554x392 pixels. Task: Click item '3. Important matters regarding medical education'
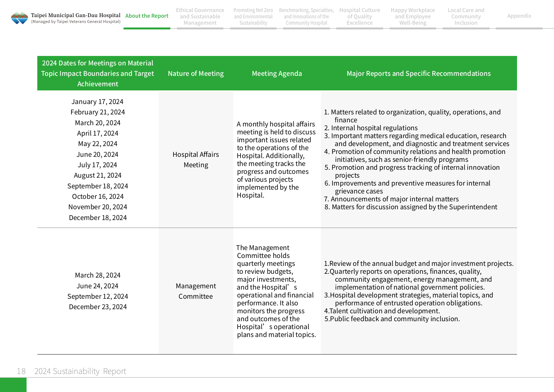[x=417, y=140]
